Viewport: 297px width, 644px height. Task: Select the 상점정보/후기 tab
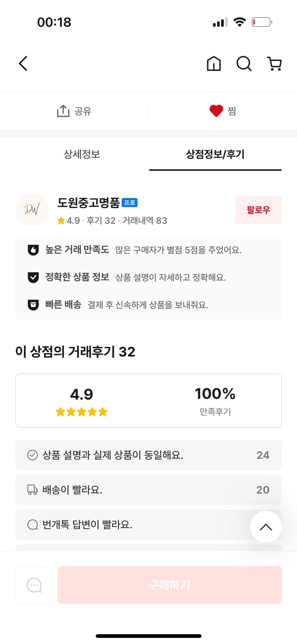pos(215,155)
